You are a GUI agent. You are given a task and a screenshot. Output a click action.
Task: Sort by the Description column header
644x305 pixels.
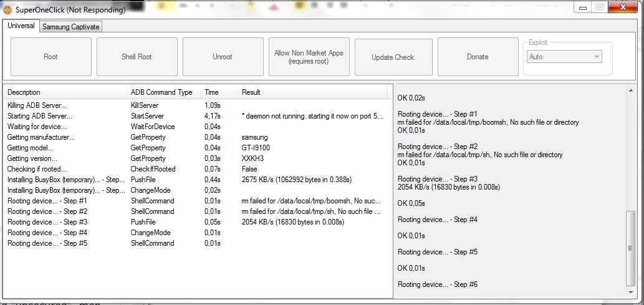[x=65, y=92]
